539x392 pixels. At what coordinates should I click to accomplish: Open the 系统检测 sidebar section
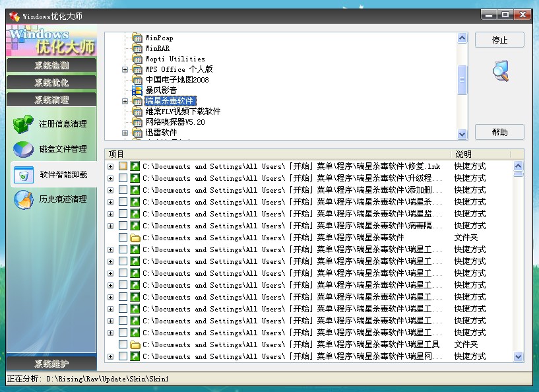tap(51, 65)
